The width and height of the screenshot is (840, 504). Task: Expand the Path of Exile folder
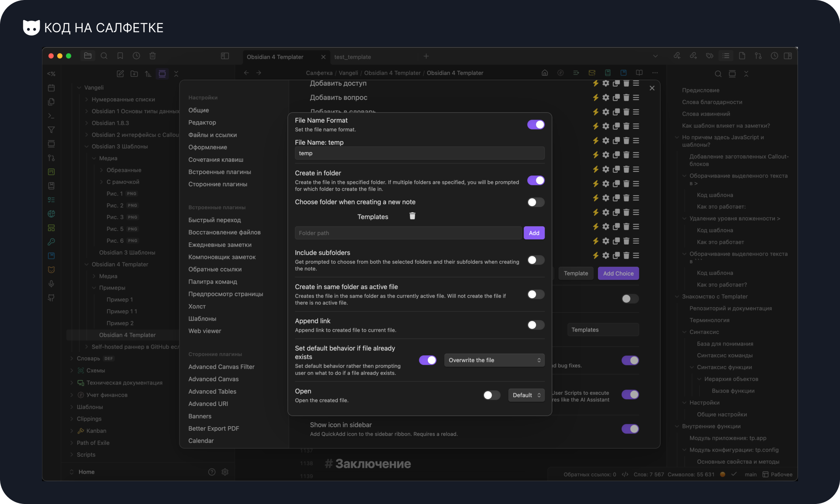[72, 443]
